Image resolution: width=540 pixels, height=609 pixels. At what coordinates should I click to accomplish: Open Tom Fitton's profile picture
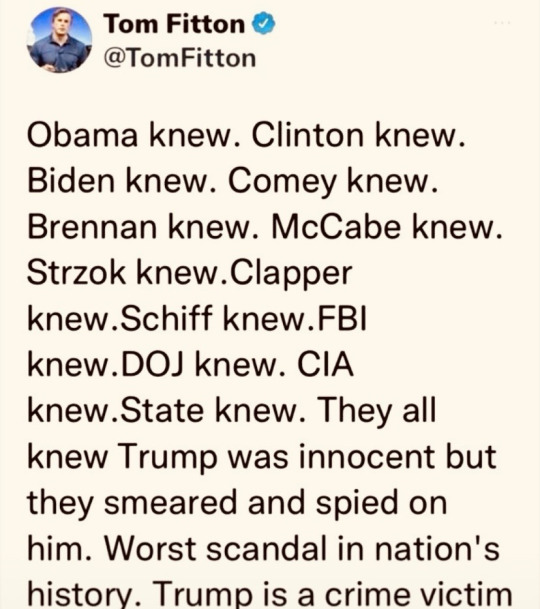pos(59,40)
